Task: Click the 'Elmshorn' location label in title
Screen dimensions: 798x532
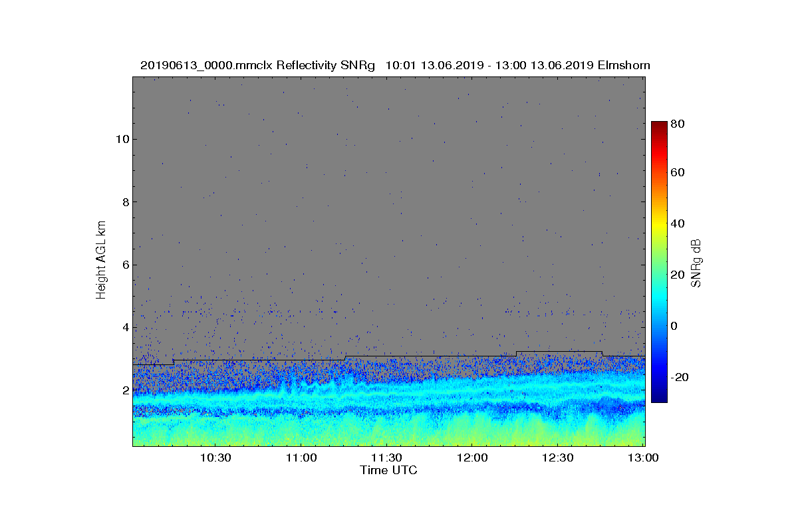Action: (x=624, y=65)
